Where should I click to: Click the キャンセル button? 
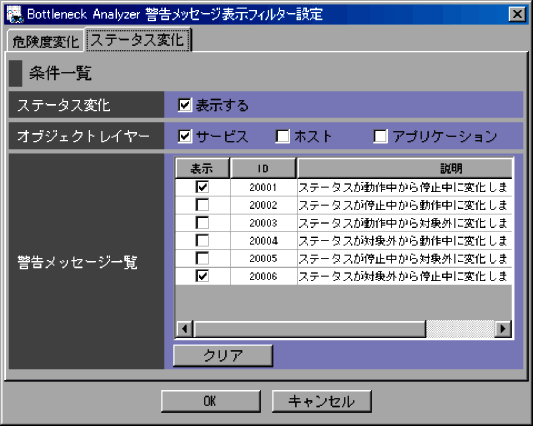(x=321, y=401)
